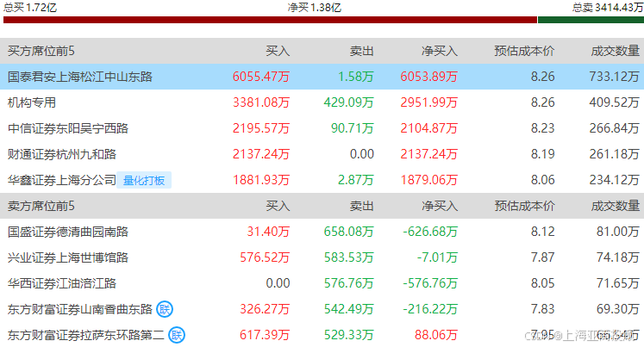
Task: Click the 3381.08万 buy amount
Action: pyautogui.click(x=261, y=102)
